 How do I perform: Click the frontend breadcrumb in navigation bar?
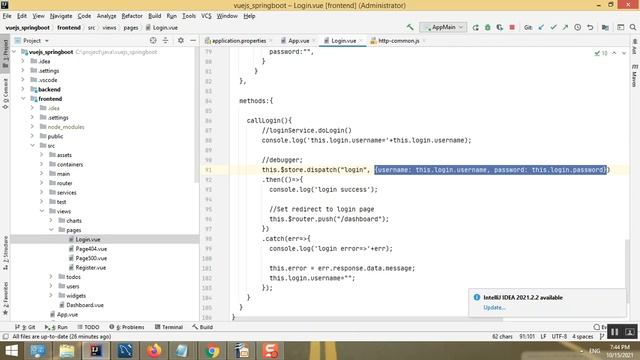click(x=69, y=28)
